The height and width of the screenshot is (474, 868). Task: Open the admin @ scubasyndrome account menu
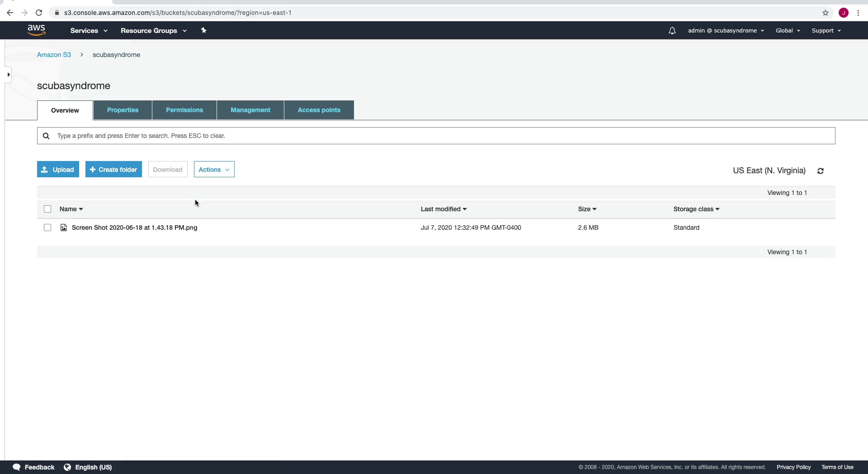pyautogui.click(x=726, y=31)
